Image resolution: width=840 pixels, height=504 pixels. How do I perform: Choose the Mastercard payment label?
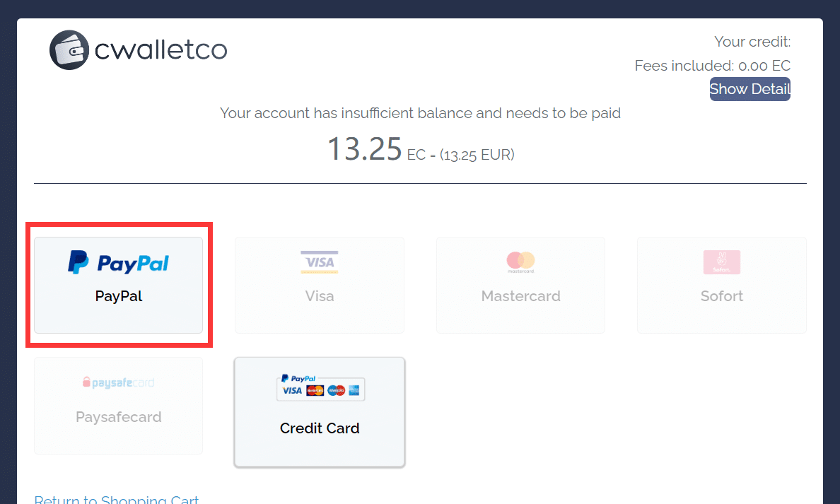(x=520, y=296)
